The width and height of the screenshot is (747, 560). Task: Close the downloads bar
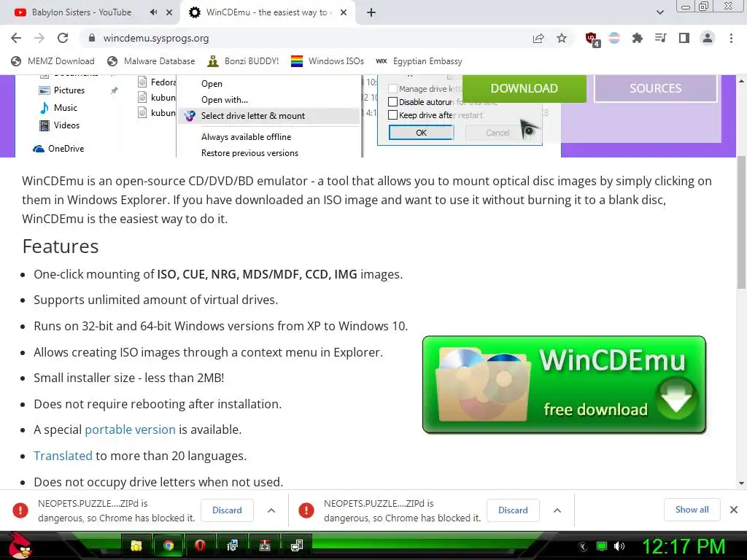click(734, 510)
